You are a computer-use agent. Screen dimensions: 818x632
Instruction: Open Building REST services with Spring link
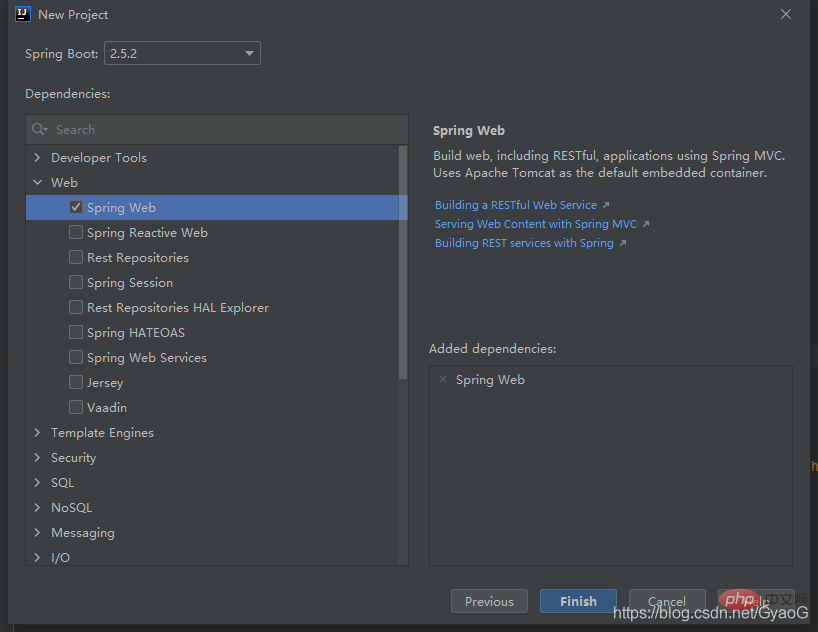pos(524,243)
